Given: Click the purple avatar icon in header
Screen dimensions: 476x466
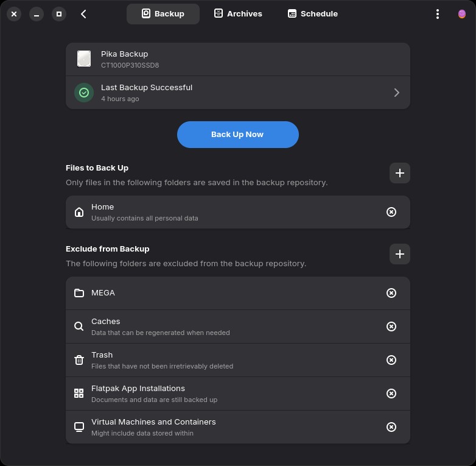Looking at the screenshot, I should click(461, 14).
